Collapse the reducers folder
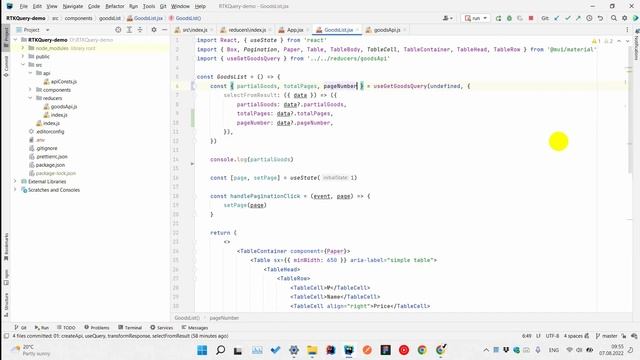The width and height of the screenshot is (640, 360). tap(30, 98)
